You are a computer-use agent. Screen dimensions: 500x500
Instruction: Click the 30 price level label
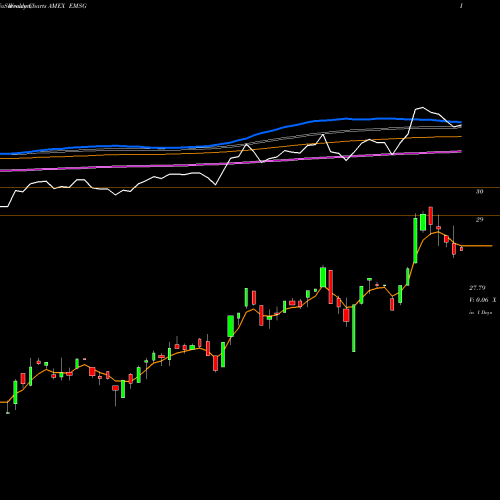(479, 192)
